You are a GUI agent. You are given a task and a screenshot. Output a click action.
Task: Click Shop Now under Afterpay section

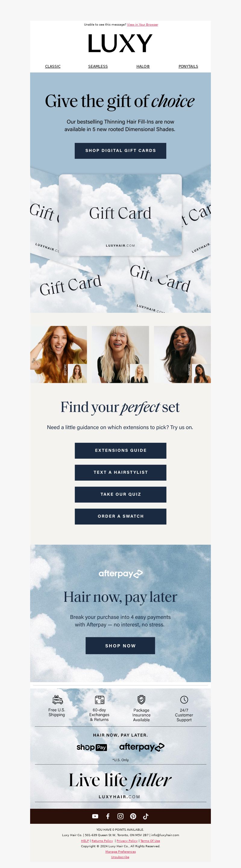(120, 646)
